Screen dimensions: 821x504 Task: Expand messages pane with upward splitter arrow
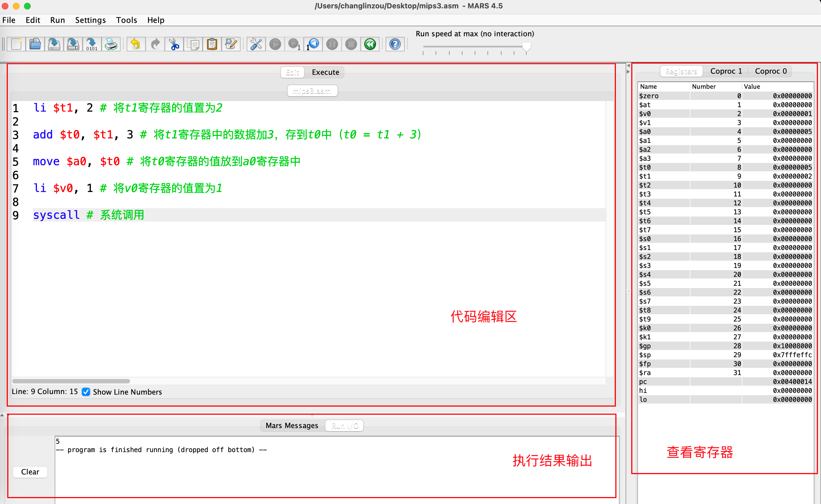[x=2, y=415]
